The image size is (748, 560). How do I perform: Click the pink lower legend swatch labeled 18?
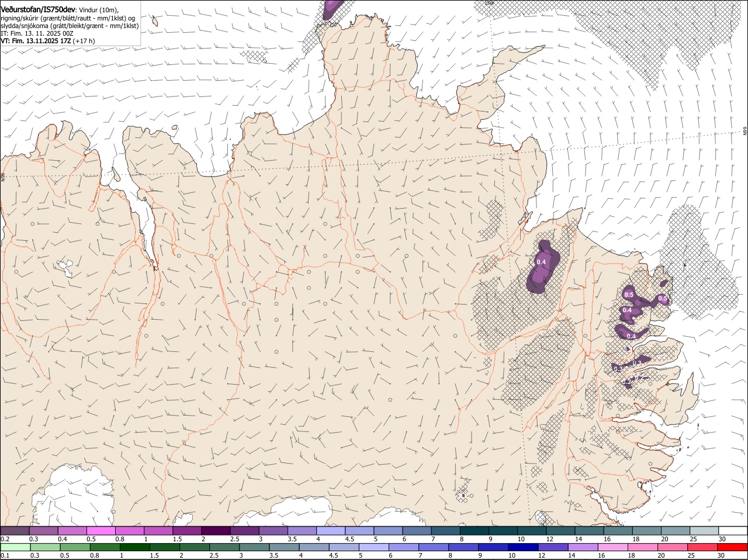click(x=643, y=548)
